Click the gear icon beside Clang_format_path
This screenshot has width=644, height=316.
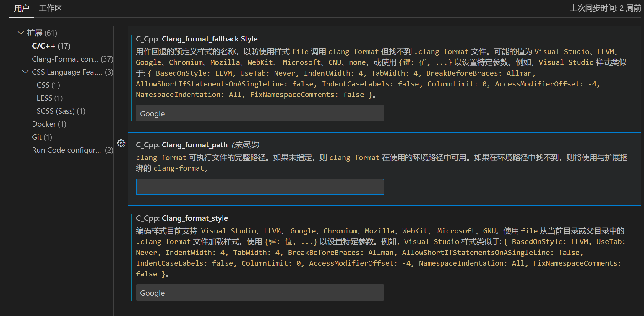click(121, 144)
